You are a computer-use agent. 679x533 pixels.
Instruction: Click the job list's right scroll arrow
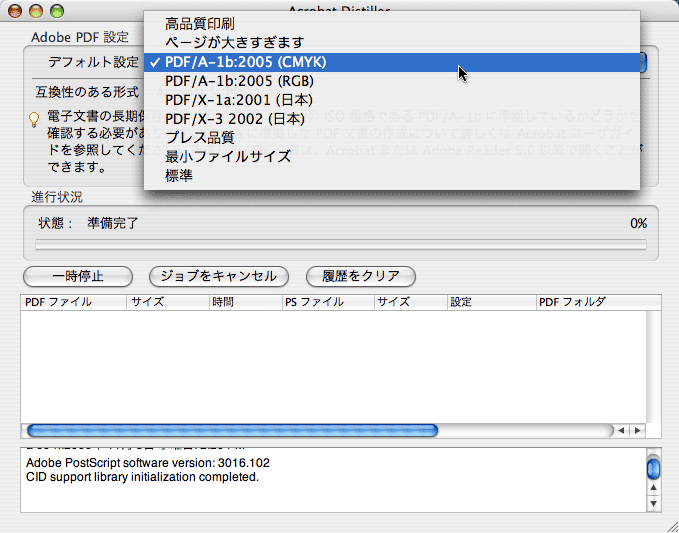[637, 430]
